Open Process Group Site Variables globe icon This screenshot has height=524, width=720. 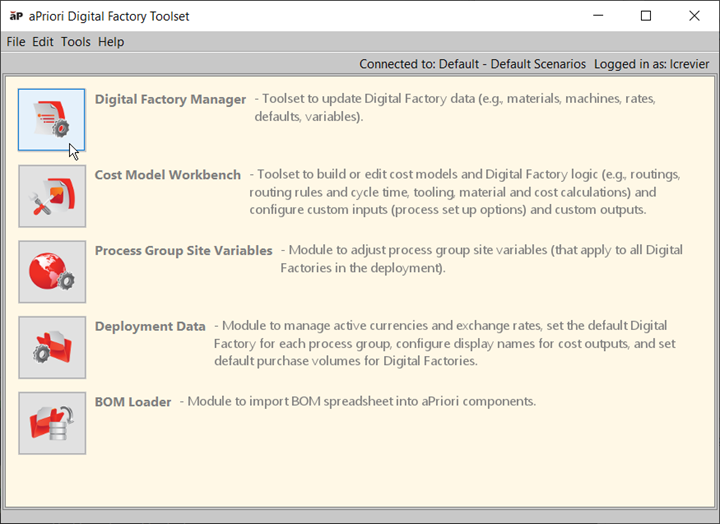52,272
